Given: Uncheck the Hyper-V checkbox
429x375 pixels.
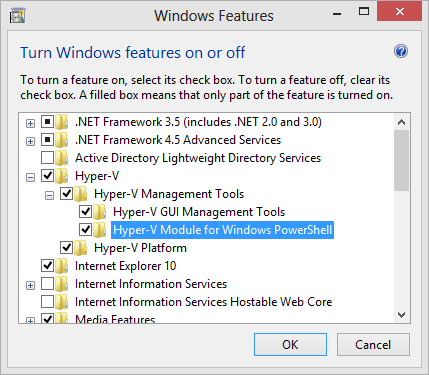Looking at the screenshot, I should (47, 176).
